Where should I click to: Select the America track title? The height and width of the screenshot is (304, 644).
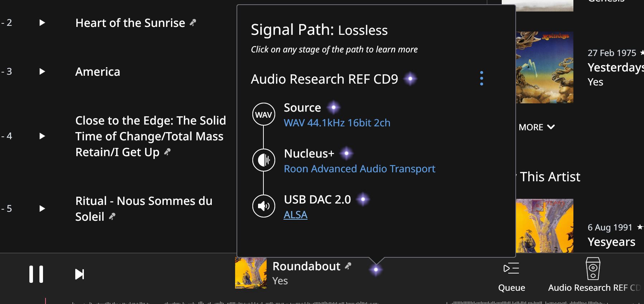(97, 72)
